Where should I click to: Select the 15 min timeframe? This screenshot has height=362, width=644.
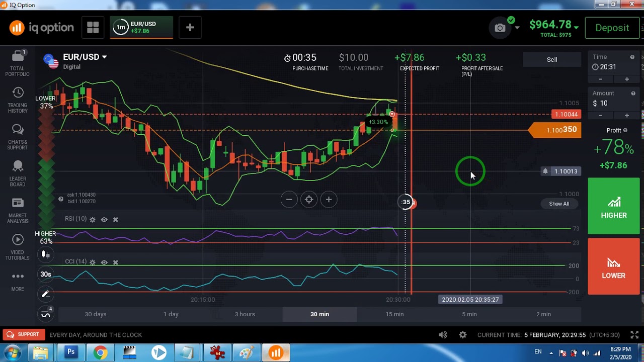coord(394,314)
